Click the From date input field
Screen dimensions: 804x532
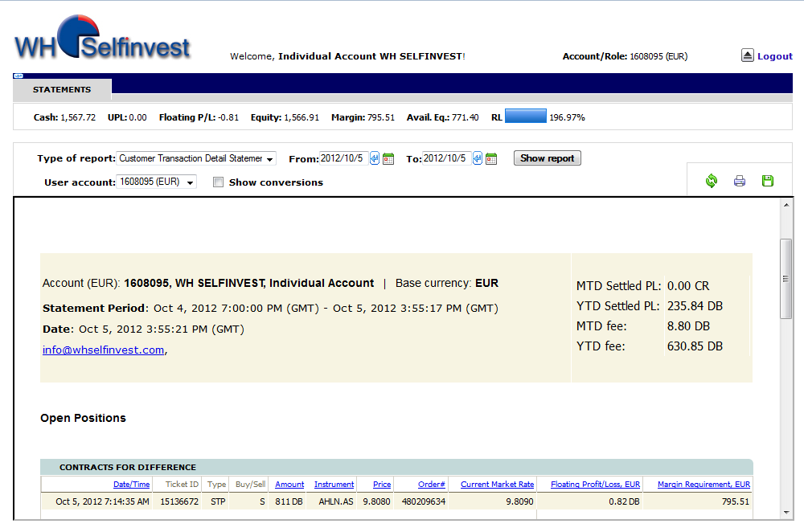click(x=343, y=158)
